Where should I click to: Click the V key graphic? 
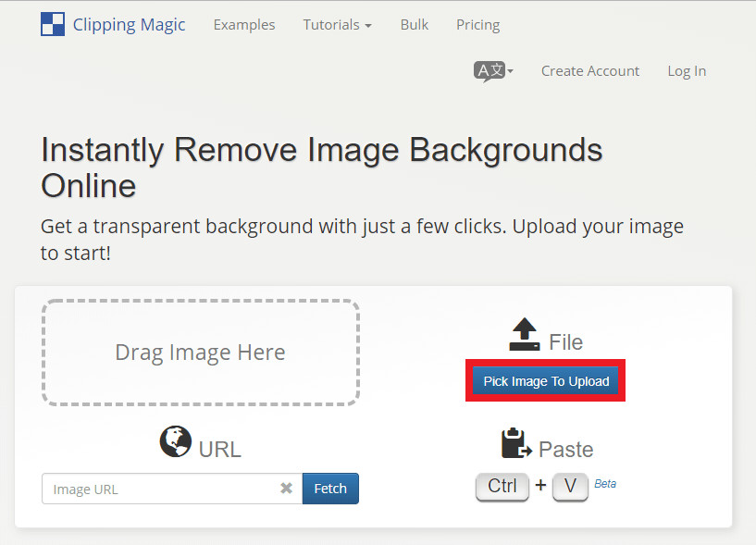point(570,487)
